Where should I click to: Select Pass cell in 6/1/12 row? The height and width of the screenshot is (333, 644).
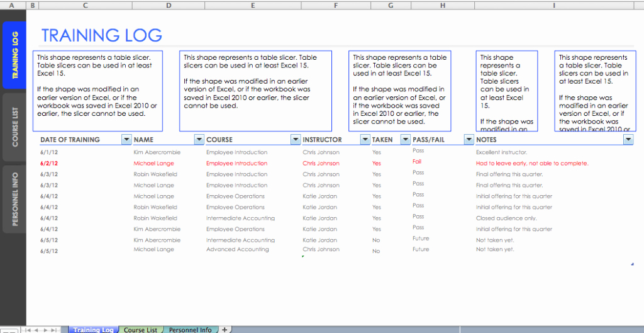pyautogui.click(x=418, y=150)
